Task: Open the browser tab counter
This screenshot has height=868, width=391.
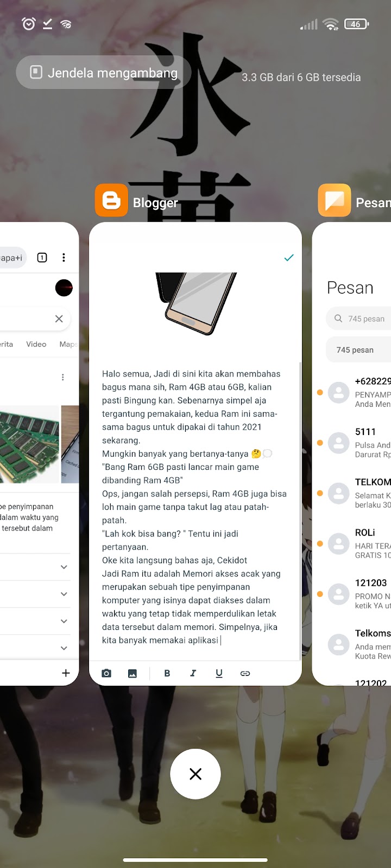Action: click(42, 258)
